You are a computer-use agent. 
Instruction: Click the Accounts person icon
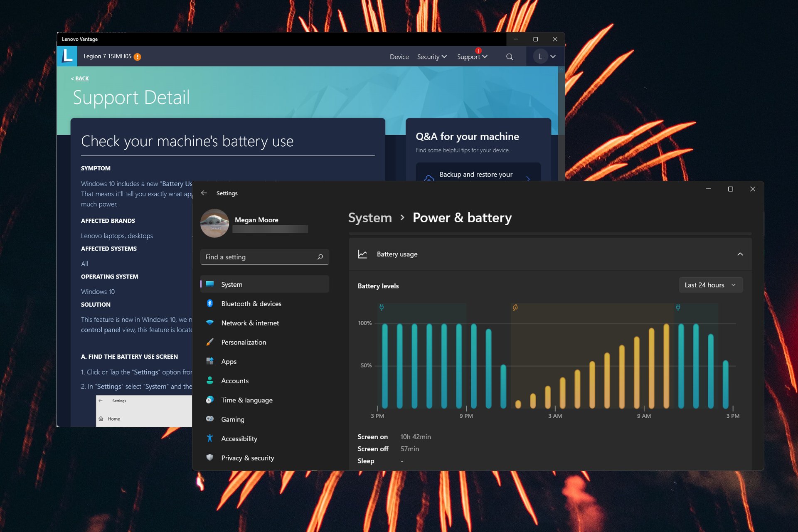pyautogui.click(x=210, y=380)
